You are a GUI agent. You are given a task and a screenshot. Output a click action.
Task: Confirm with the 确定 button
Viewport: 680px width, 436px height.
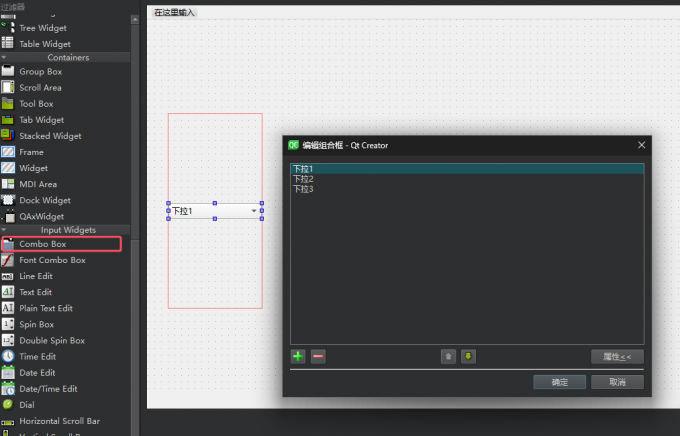(x=559, y=382)
